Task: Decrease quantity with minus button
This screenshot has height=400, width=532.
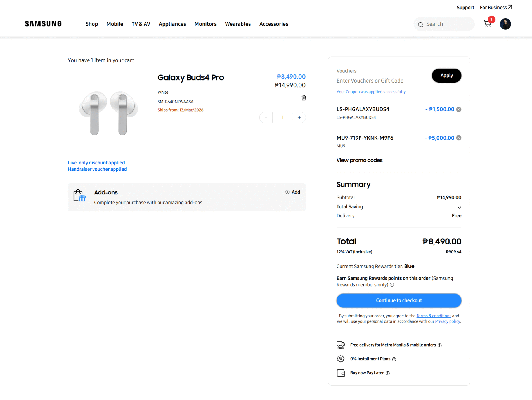Action: pos(266,117)
